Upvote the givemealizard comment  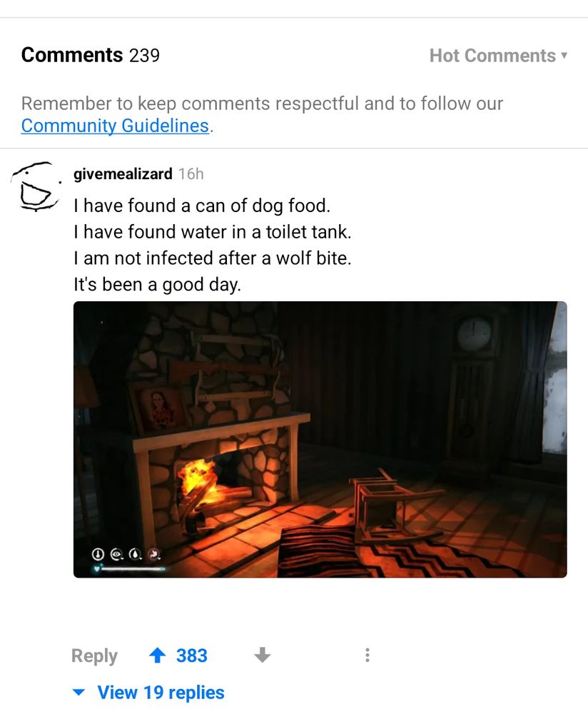(x=158, y=655)
